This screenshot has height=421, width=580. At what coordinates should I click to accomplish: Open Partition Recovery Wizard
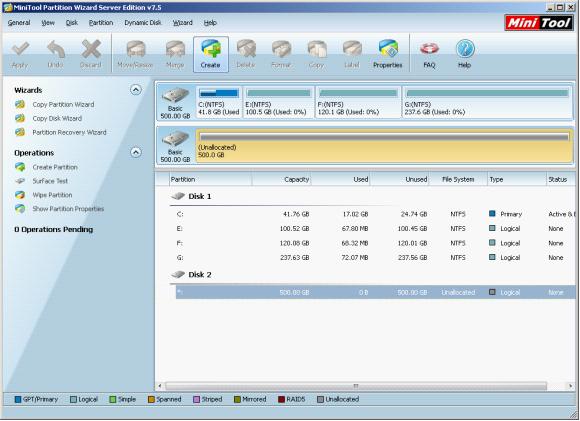click(x=69, y=132)
